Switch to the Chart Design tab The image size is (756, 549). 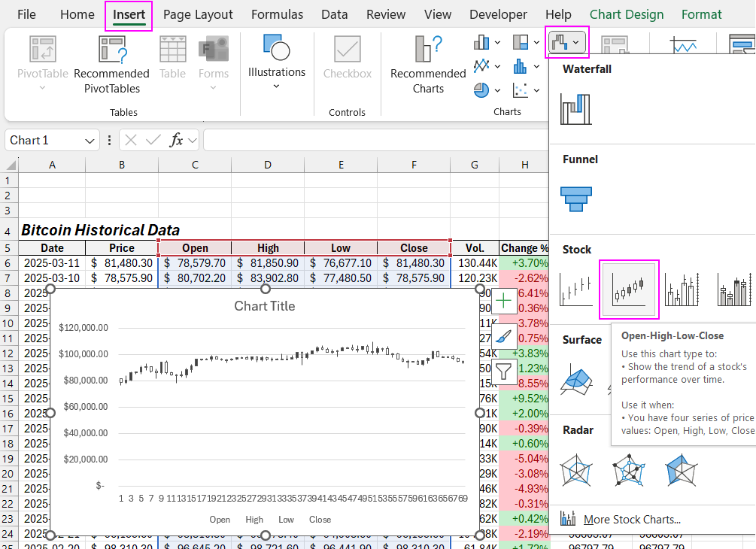coord(627,14)
